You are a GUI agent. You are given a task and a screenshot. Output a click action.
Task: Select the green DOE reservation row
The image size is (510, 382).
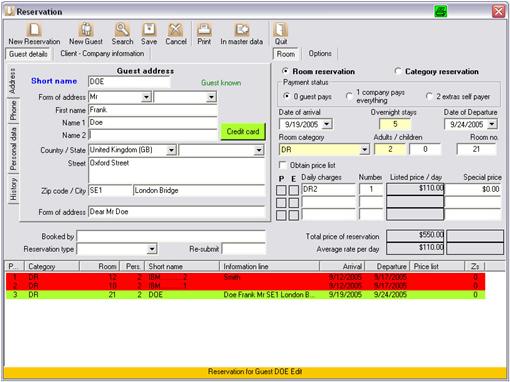click(245, 295)
